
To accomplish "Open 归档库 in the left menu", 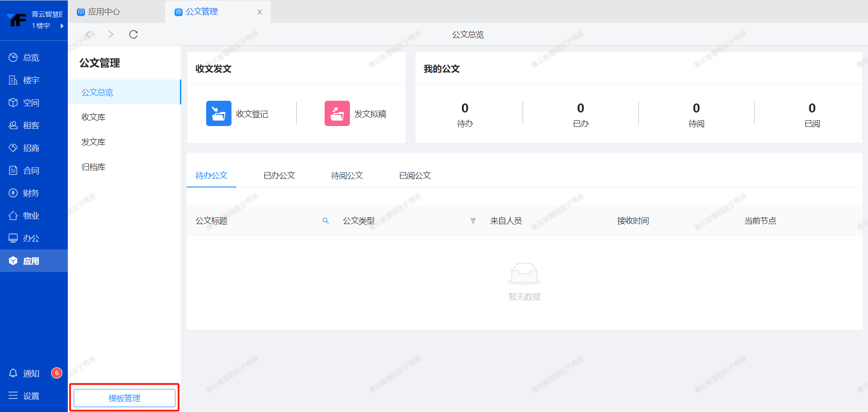I will pyautogui.click(x=94, y=167).
